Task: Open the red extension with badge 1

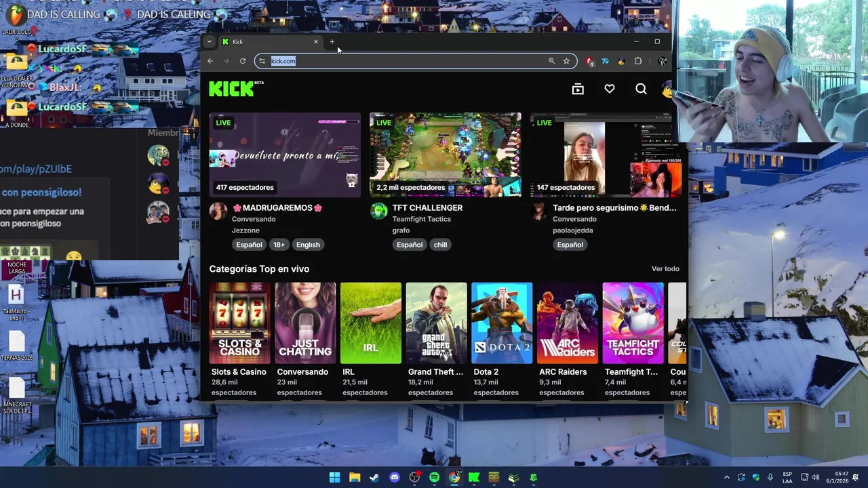Action: (589, 61)
